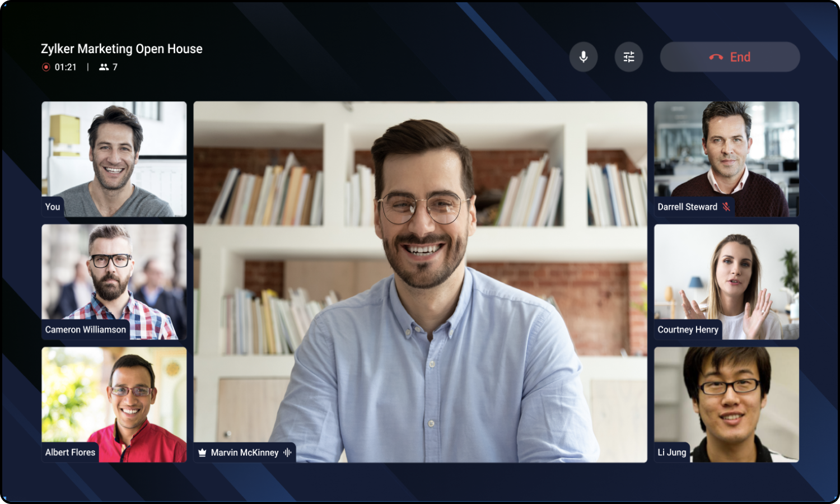The image size is (840, 504).
Task: Click the Darrell Steward name label
Action: click(687, 207)
